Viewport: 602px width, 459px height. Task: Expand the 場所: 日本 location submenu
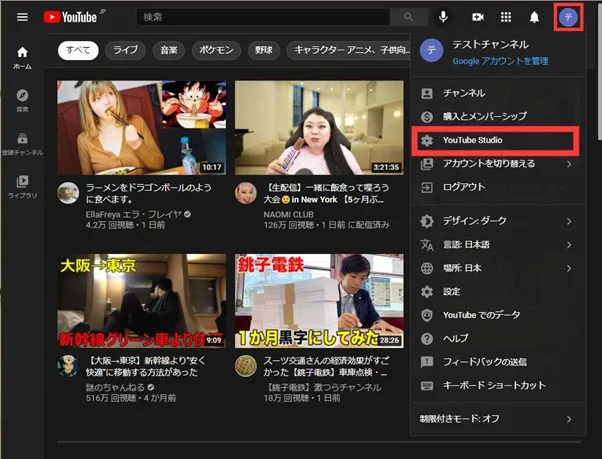497,268
